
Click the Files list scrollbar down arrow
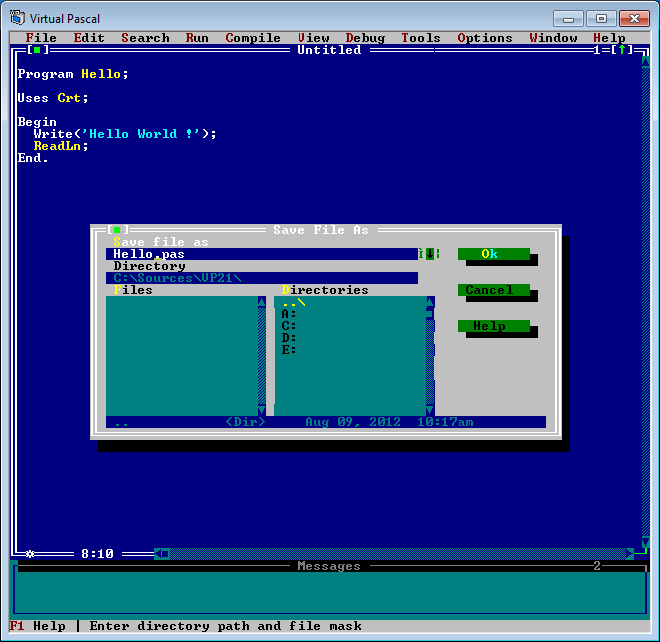(x=262, y=410)
